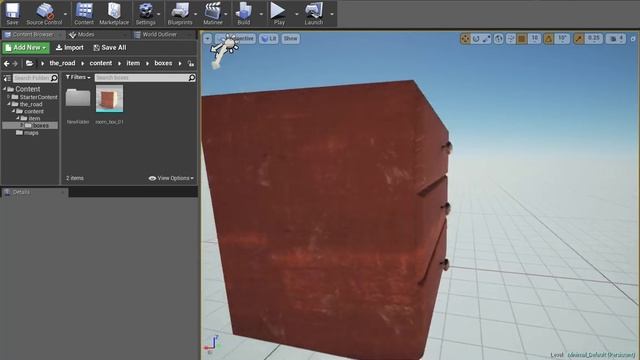Expand Play options dropdown arrow
This screenshot has height=360, width=640.
click(x=296, y=14)
